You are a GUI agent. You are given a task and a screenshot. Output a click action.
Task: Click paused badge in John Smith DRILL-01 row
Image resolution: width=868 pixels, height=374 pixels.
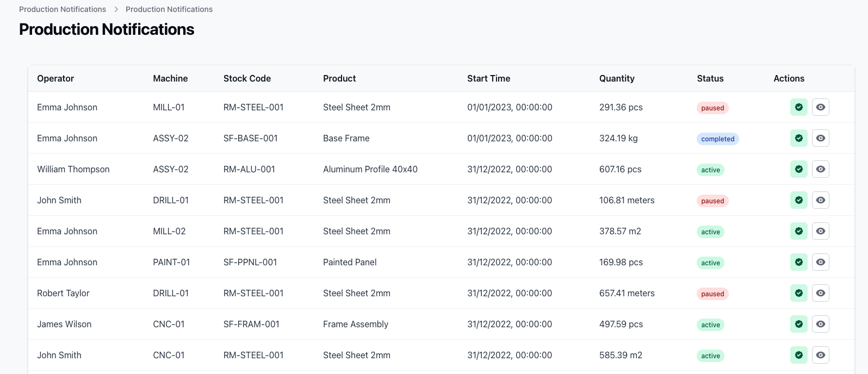[x=712, y=201]
